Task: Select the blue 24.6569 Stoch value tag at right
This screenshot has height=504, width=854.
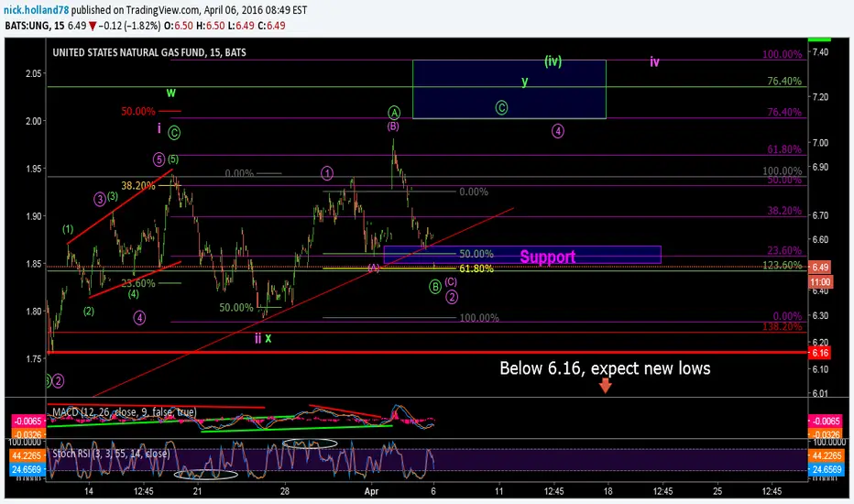Action: pos(827,470)
